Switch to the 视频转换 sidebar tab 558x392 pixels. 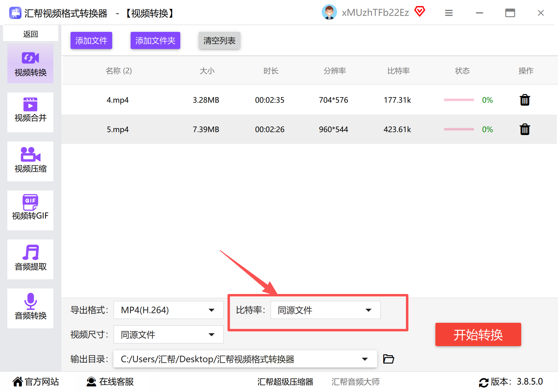pos(30,63)
